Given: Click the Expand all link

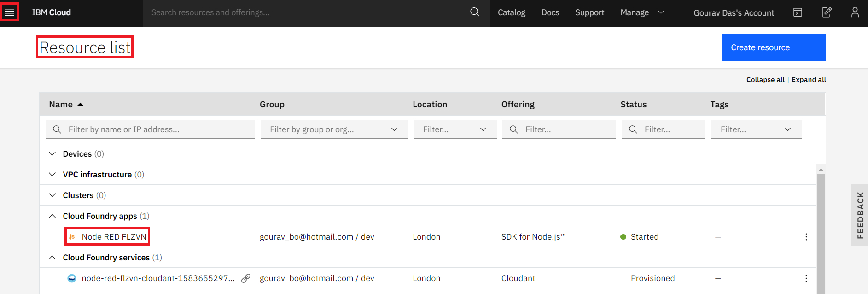Looking at the screenshot, I should click(x=809, y=80).
